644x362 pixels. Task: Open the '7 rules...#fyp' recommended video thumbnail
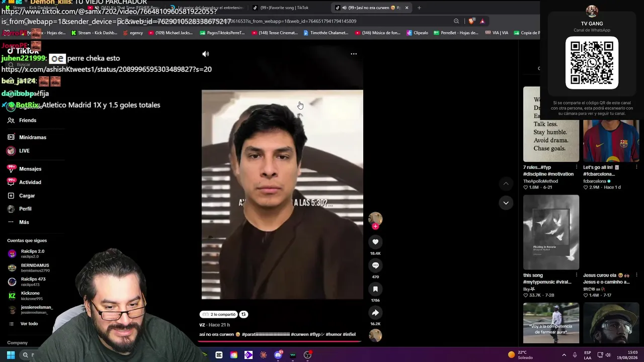[x=551, y=124]
